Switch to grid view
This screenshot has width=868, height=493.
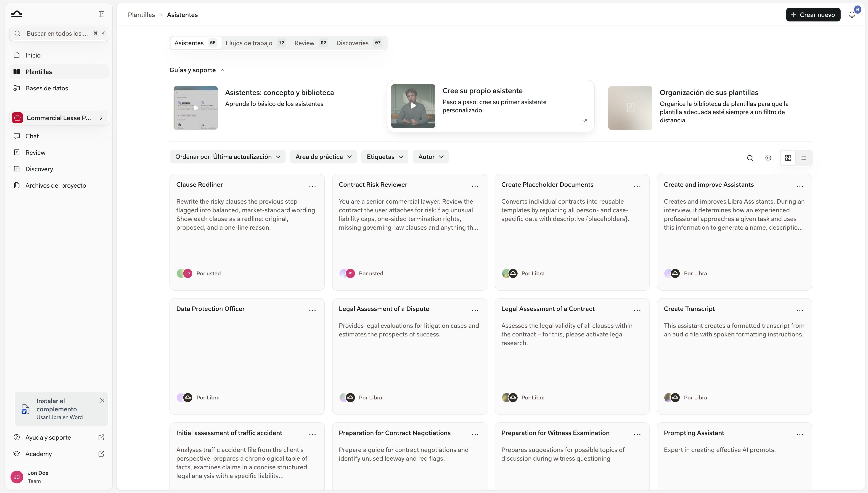(788, 158)
